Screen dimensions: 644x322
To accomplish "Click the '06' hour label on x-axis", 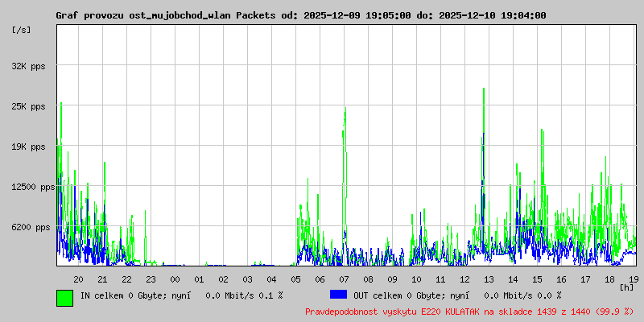I will [320, 279].
